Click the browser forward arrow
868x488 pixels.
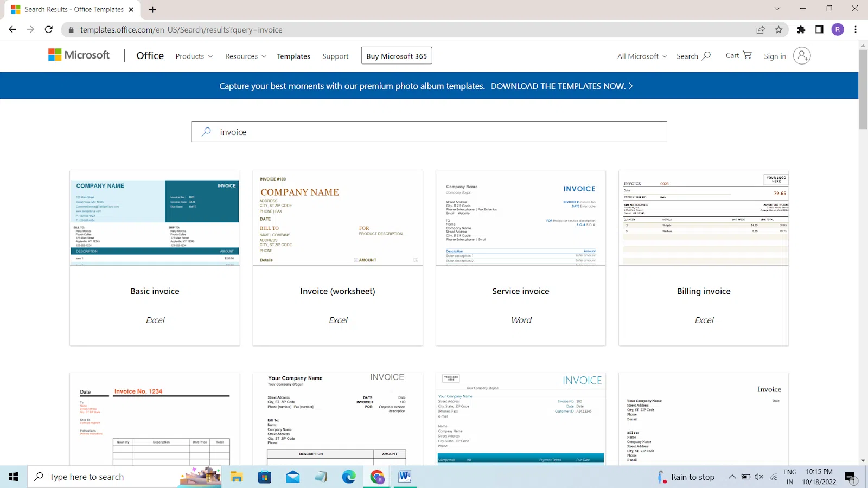coord(30,30)
